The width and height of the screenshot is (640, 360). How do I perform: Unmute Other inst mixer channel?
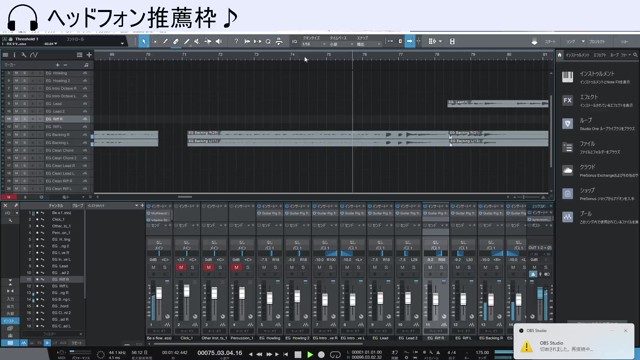coord(209,267)
